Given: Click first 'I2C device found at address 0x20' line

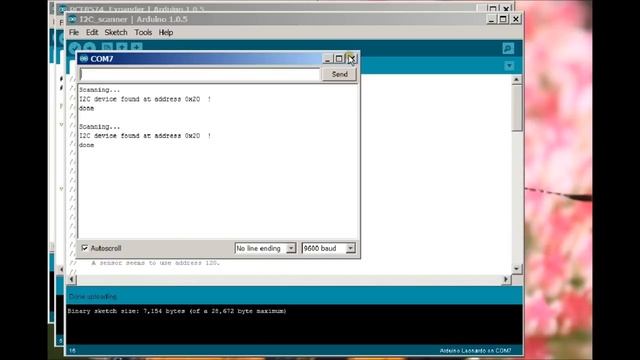Looking at the screenshot, I should [145, 99].
